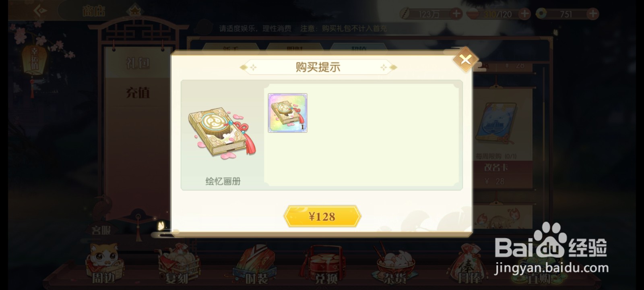Screen dimensions: 644x290
Task: Add more coins with the plus beside 123万
Action: pos(456,14)
